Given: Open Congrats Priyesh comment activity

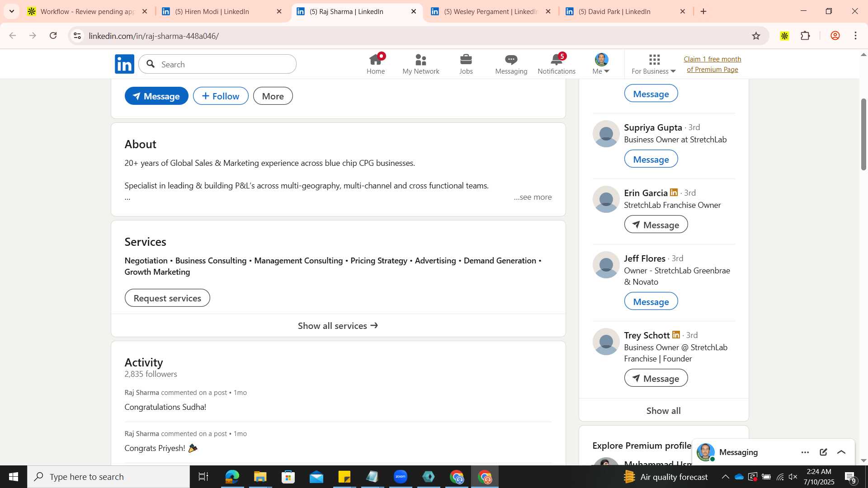Looking at the screenshot, I should (x=161, y=448).
